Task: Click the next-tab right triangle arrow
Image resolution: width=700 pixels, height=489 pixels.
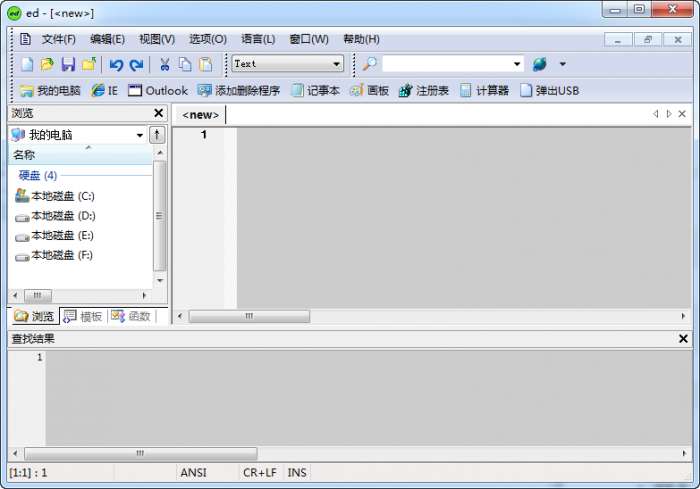Action: pos(669,114)
